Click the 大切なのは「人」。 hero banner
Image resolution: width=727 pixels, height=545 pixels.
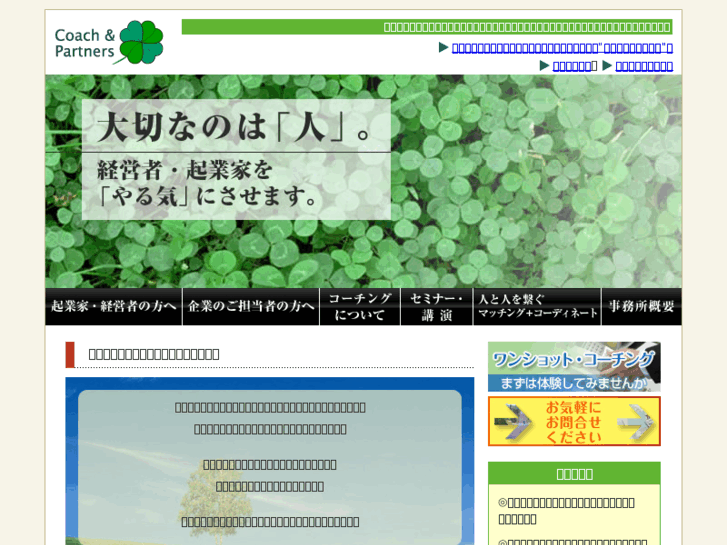[364, 181]
